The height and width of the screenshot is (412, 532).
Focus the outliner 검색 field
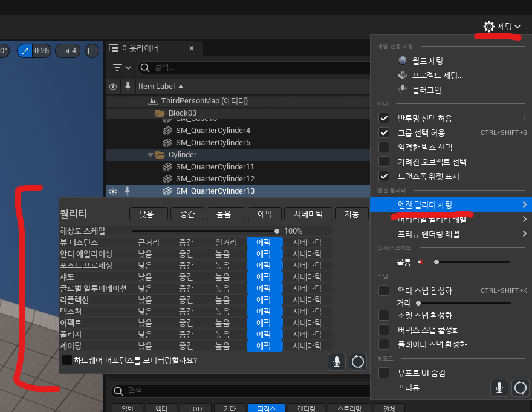[255, 68]
